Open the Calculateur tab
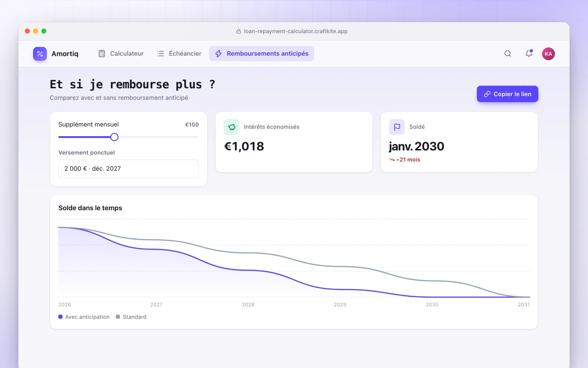588x368 pixels. point(121,54)
